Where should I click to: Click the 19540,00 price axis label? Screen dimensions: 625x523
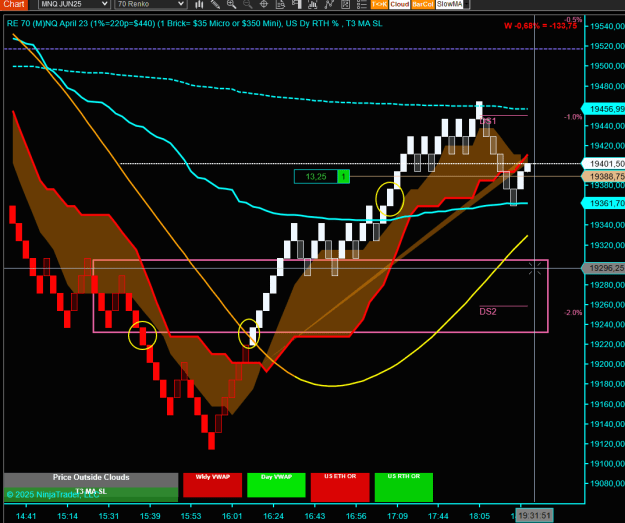pos(607,26)
